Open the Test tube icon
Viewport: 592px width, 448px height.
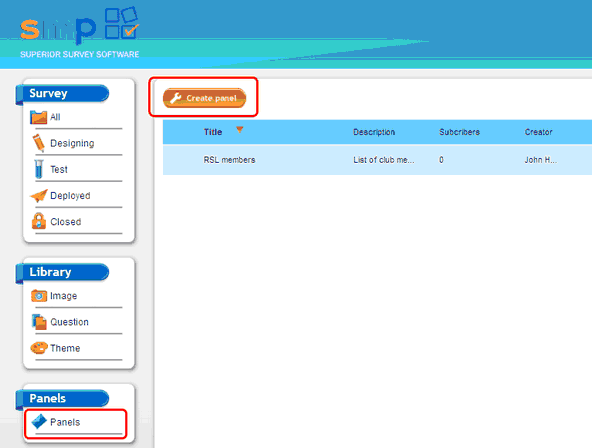(x=39, y=169)
